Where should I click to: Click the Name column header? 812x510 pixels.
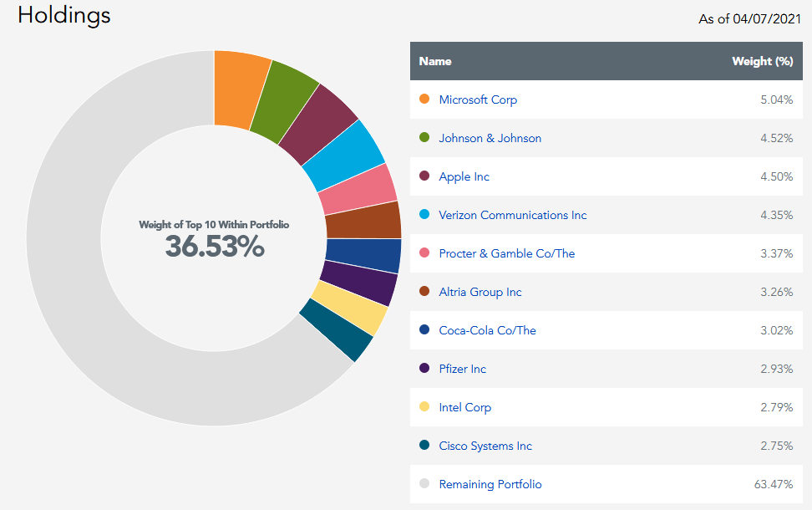point(435,61)
